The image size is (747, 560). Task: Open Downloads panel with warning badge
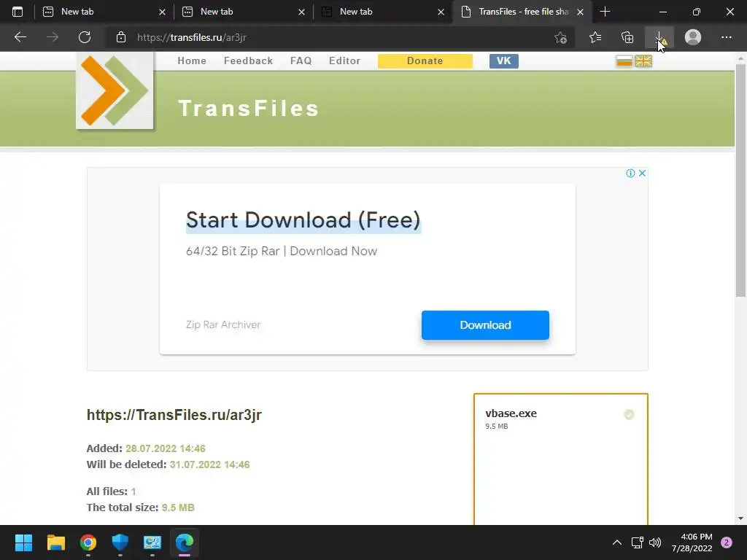(x=659, y=37)
